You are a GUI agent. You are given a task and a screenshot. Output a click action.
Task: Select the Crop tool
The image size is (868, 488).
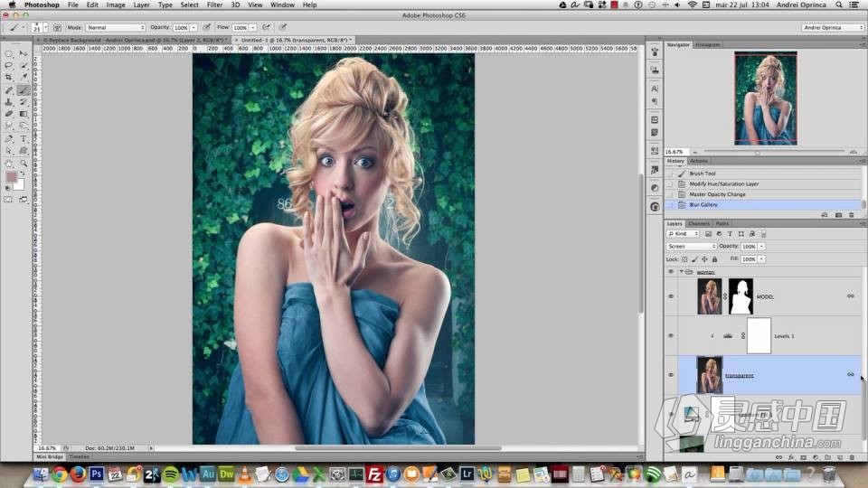tap(9, 78)
